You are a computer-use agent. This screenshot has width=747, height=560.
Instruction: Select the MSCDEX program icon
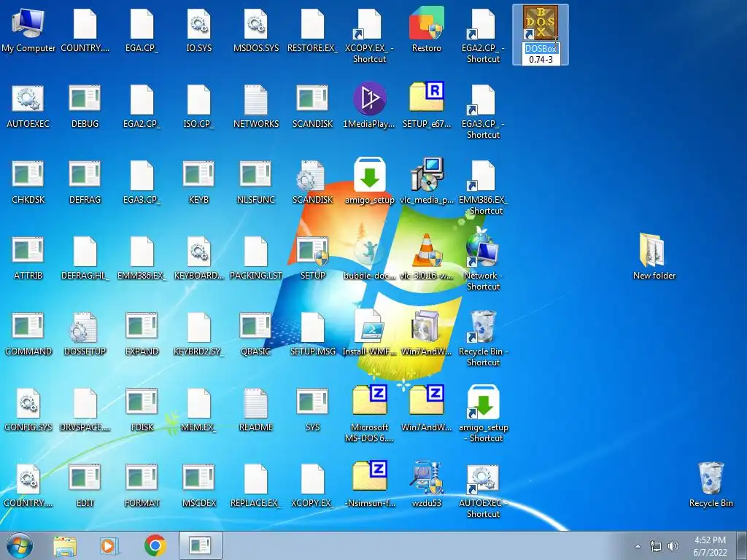[x=198, y=478]
